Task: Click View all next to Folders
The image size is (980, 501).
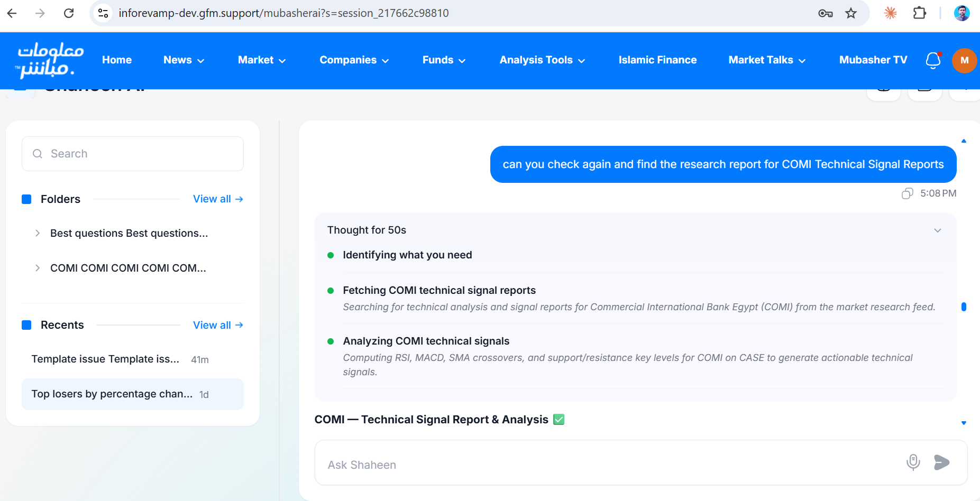Action: click(218, 199)
